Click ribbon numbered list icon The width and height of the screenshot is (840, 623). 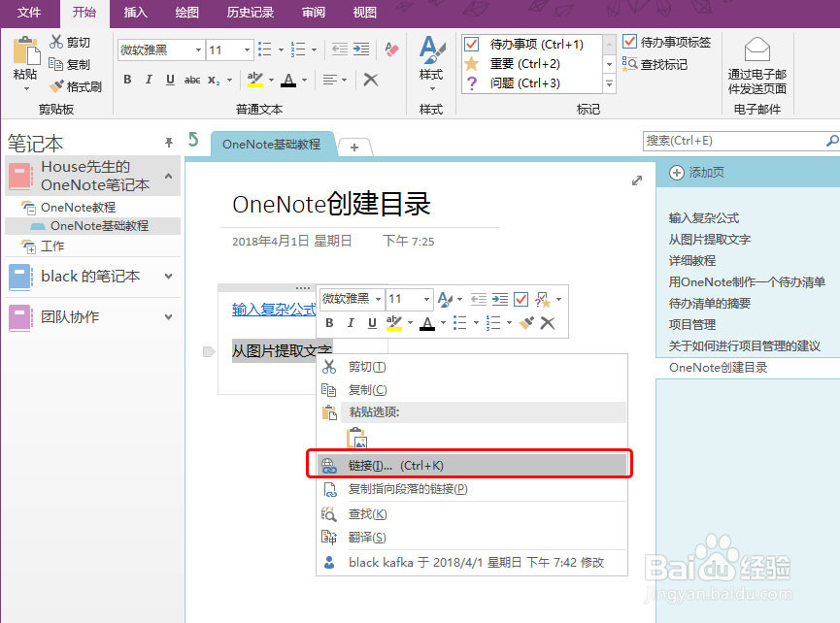298,49
